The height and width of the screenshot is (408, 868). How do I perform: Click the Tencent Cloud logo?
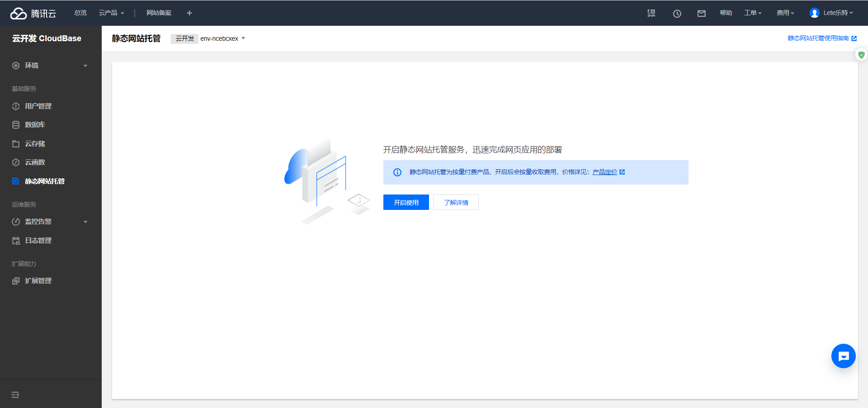33,13
